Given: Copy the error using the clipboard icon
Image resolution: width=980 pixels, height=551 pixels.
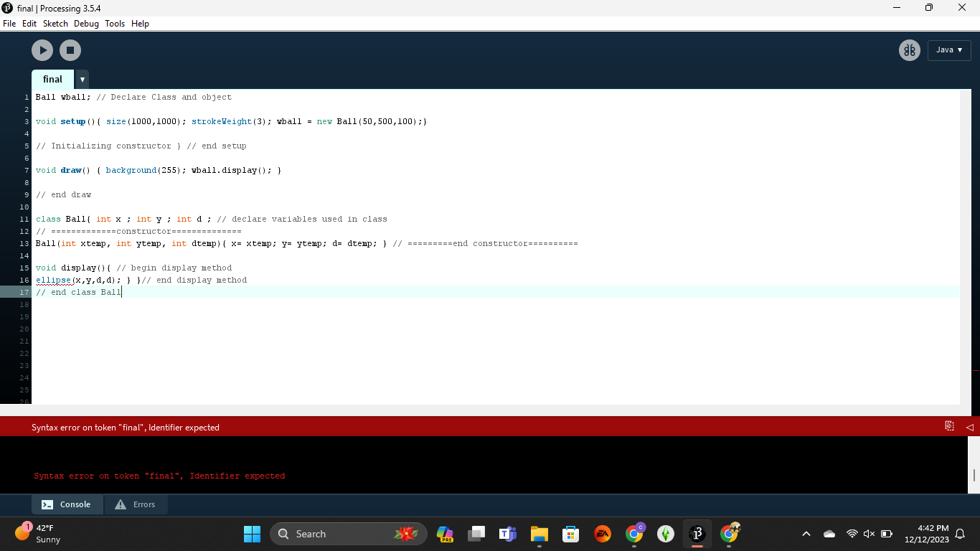Looking at the screenshot, I should [948, 425].
